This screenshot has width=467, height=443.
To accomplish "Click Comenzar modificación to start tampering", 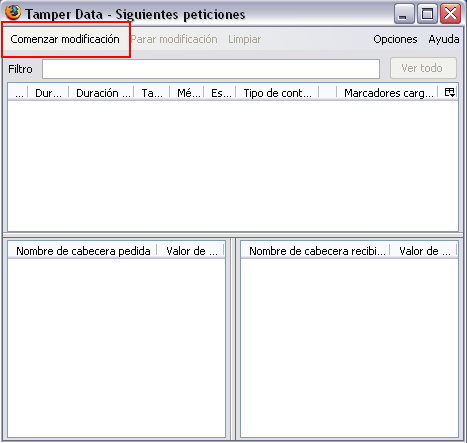I will pyautogui.click(x=65, y=39).
